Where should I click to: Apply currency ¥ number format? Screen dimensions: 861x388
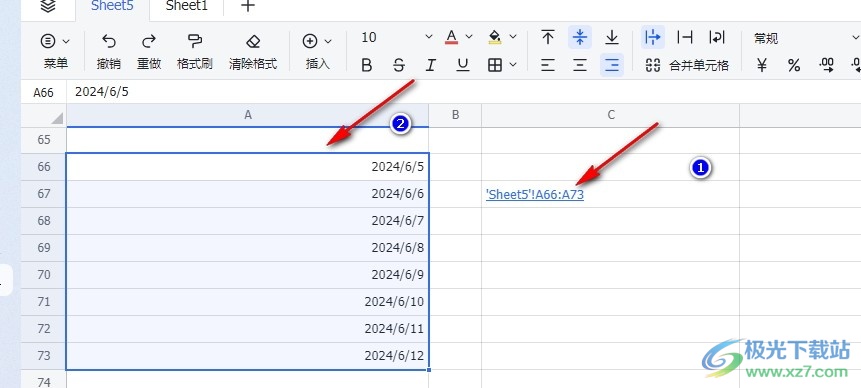coord(762,66)
